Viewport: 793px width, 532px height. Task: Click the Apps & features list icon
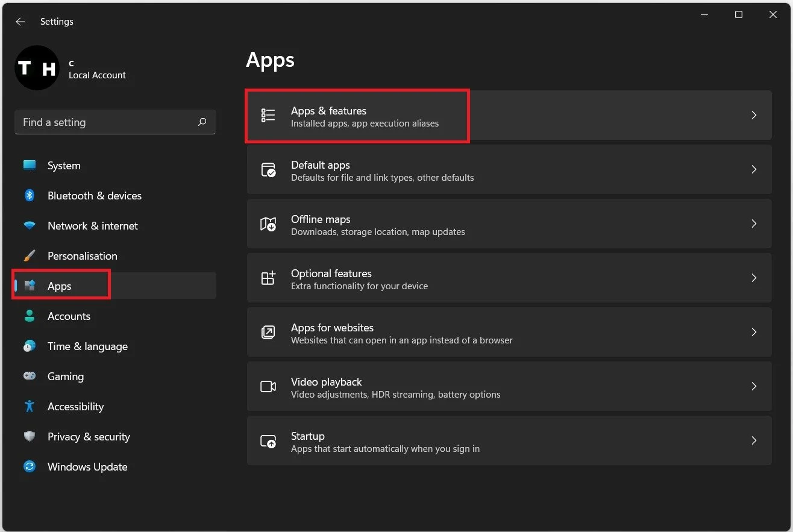268,115
